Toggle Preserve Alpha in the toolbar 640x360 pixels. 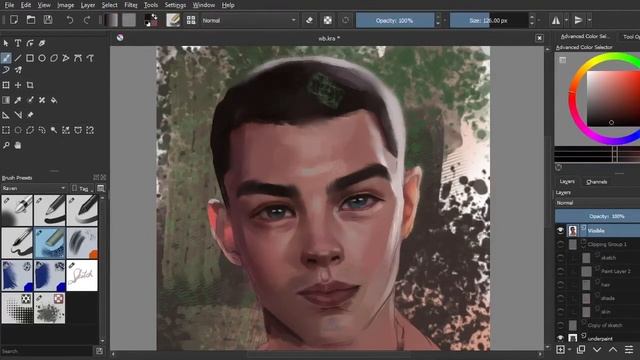tap(327, 20)
